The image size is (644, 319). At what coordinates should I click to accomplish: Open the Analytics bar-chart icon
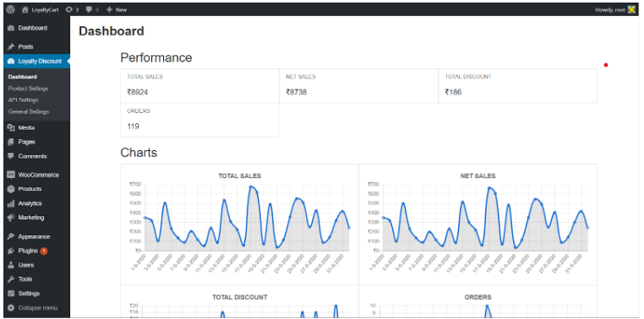click(11, 203)
